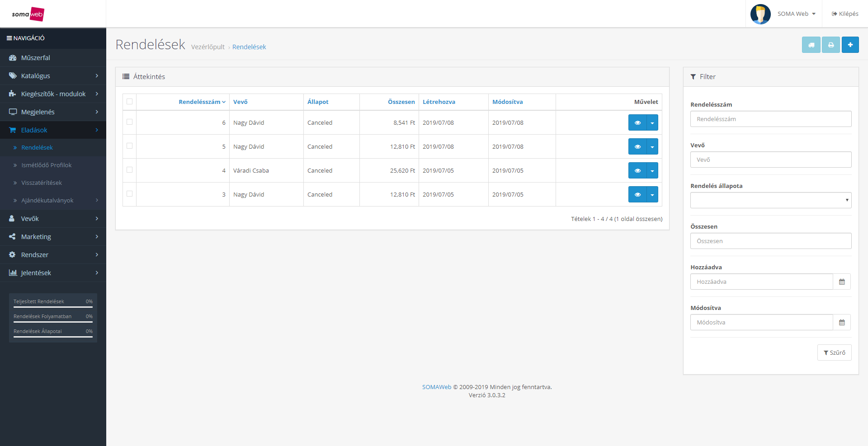Click the SOMAWeb footer link
This screenshot has width=868, height=446.
[437, 387]
